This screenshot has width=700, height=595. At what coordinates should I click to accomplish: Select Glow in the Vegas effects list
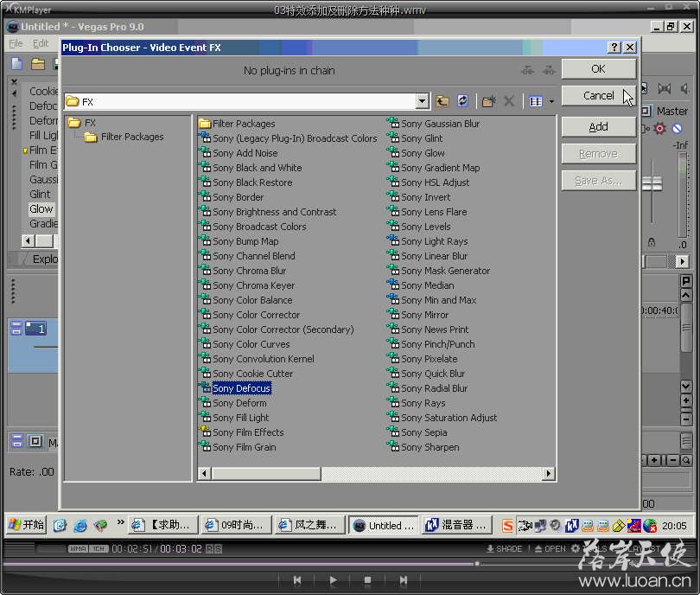pyautogui.click(x=41, y=209)
